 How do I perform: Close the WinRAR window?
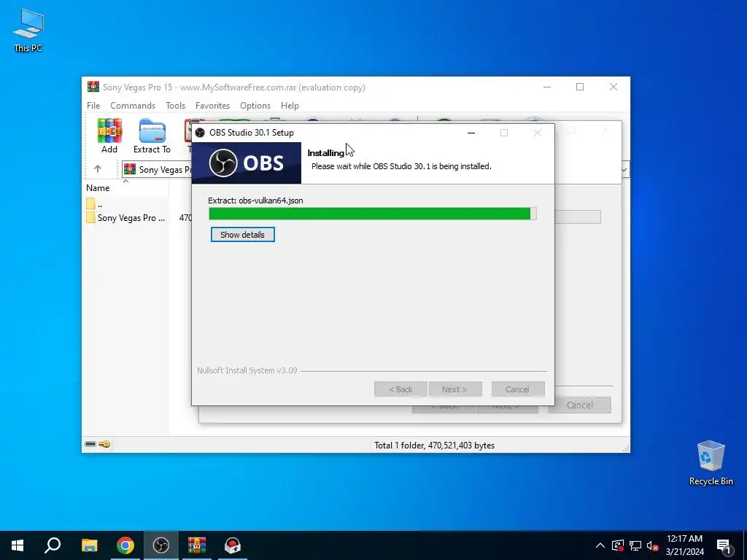[614, 87]
